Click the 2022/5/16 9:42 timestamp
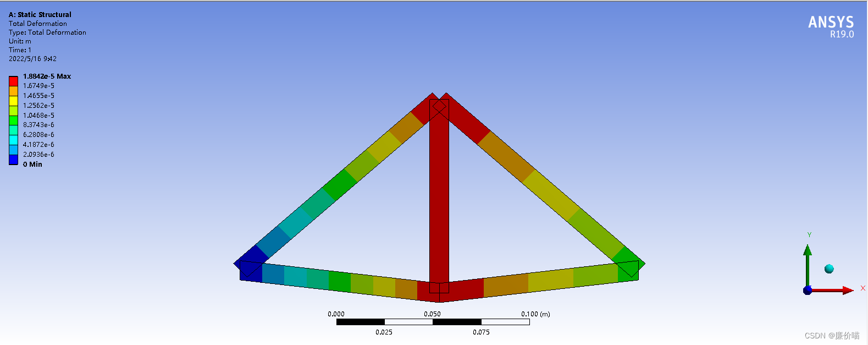 point(32,59)
